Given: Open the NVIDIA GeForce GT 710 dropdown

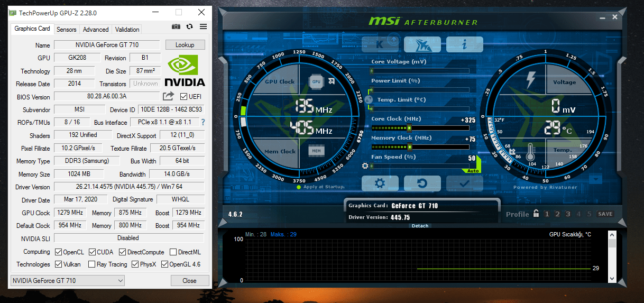Looking at the screenshot, I should 68,281.
